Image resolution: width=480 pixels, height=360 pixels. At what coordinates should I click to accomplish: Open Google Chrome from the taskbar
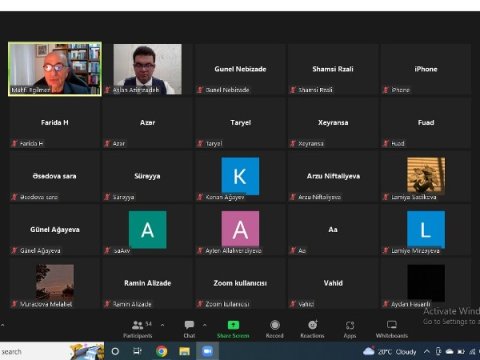162,351
